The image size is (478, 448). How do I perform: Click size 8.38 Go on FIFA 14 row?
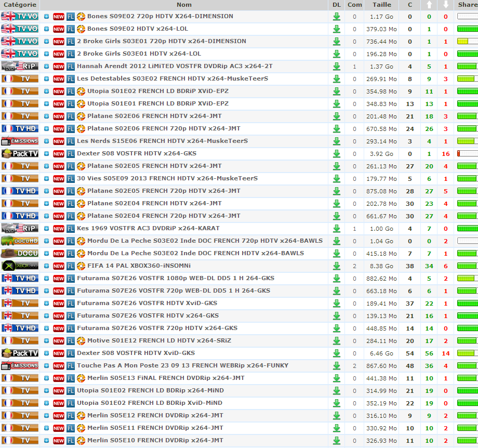tap(381, 266)
